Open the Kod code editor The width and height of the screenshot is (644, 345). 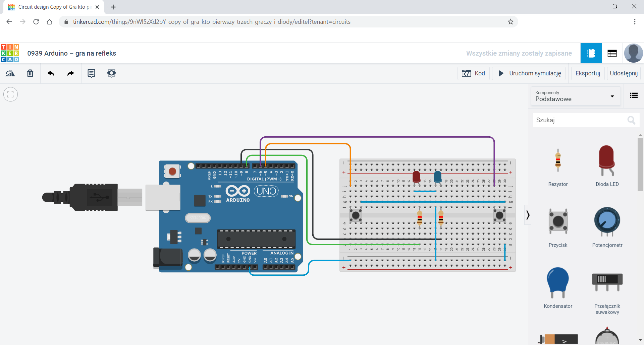(474, 73)
